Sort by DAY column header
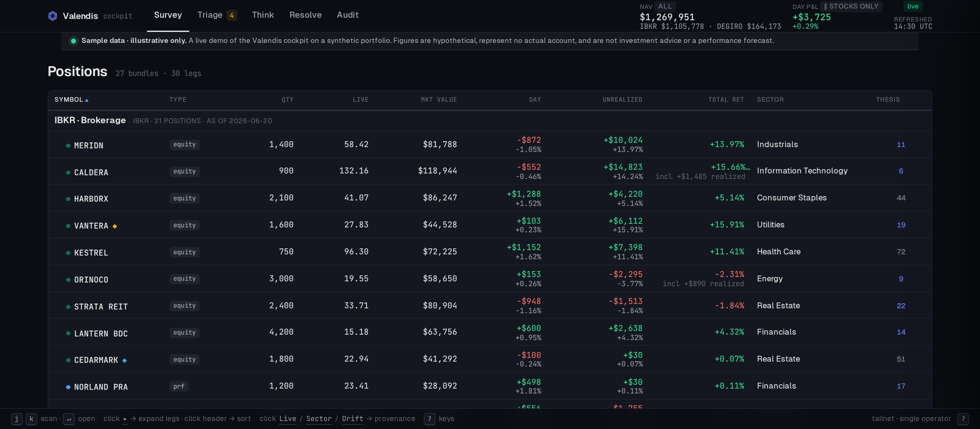 pyautogui.click(x=534, y=99)
